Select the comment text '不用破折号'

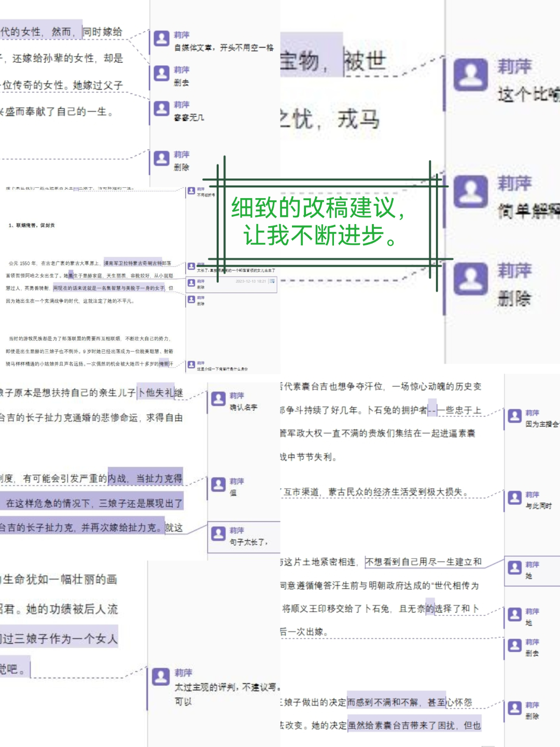[206, 195]
